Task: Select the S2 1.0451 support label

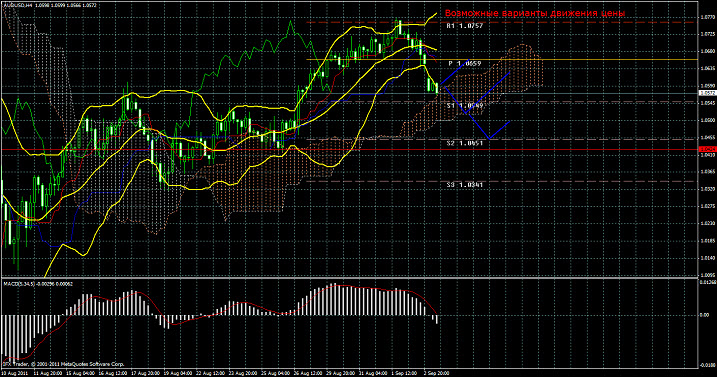Action: pos(465,143)
